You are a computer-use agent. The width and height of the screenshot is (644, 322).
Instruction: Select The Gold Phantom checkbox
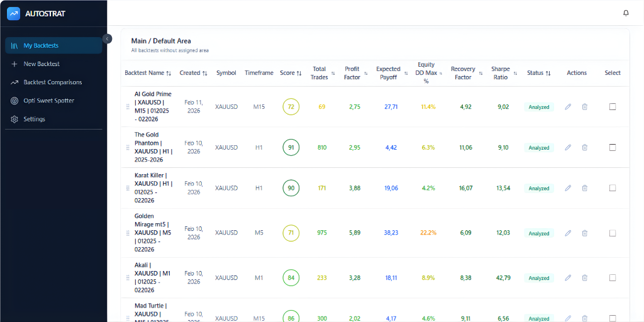click(x=613, y=147)
